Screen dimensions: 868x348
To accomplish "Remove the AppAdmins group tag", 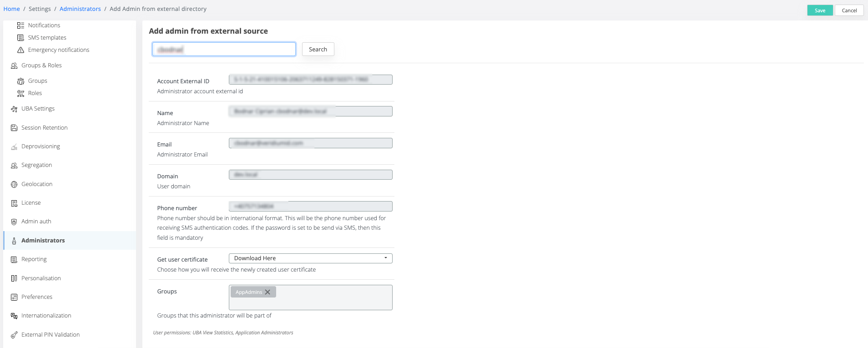I will [x=267, y=292].
